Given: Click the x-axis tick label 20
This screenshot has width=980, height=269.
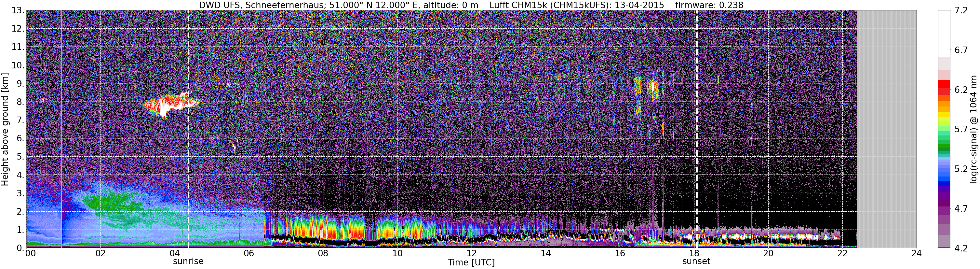Looking at the screenshot, I should pos(768,253).
